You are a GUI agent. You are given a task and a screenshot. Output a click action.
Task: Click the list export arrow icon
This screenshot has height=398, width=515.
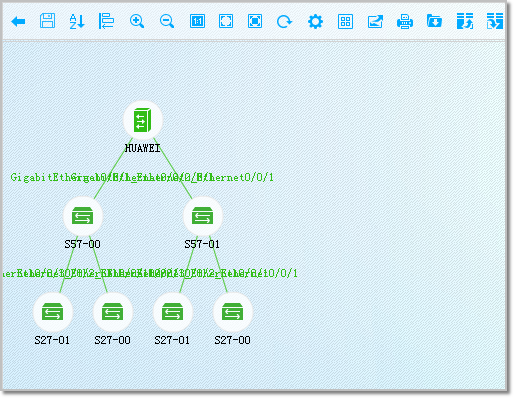point(465,21)
